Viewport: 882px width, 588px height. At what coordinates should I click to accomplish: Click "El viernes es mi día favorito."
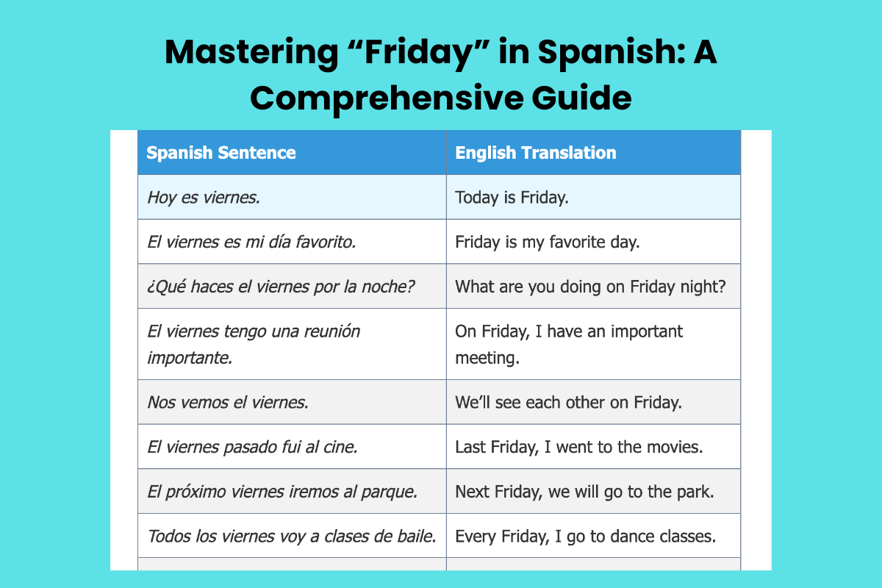pyautogui.click(x=251, y=242)
